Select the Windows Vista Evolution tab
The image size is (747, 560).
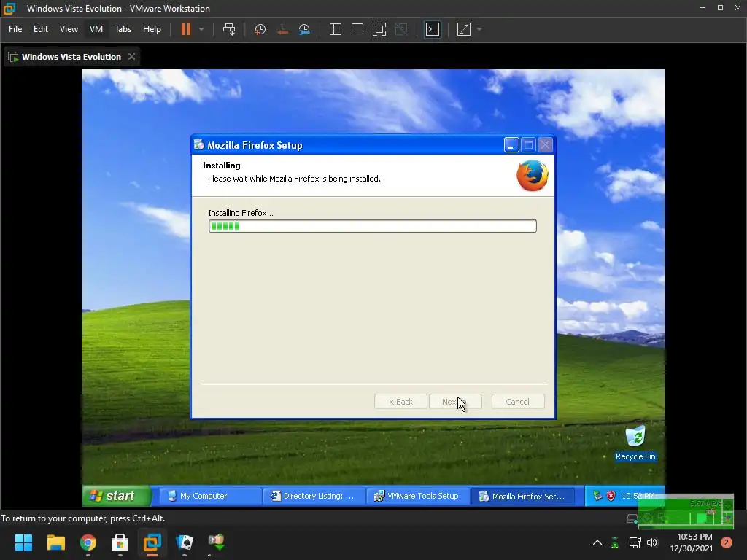tap(71, 57)
